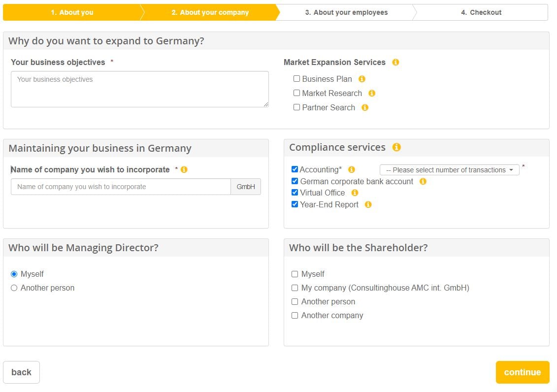
Task: Click the info icon next to Market Research
Action: click(371, 93)
